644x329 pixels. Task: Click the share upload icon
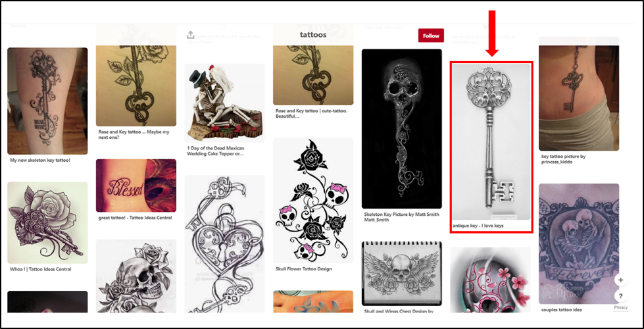click(190, 35)
